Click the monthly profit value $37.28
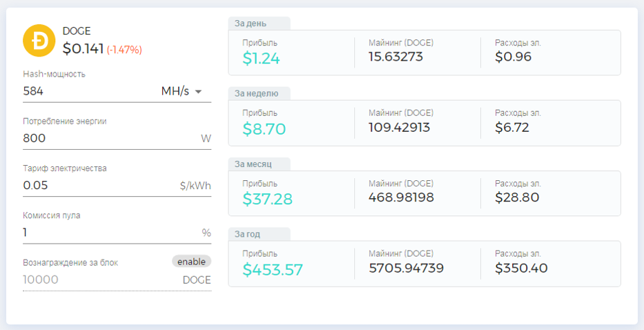The image size is (644, 330). click(267, 199)
